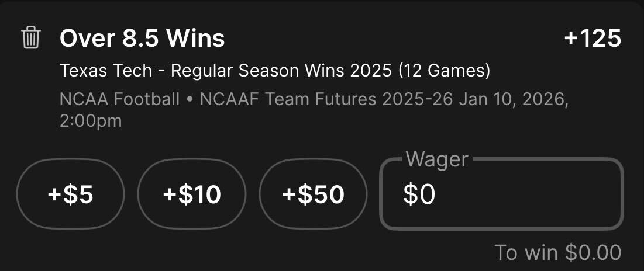Viewport: 644px width, 271px height.
Task: Click the 2:00pm event time
Action: tap(90, 121)
